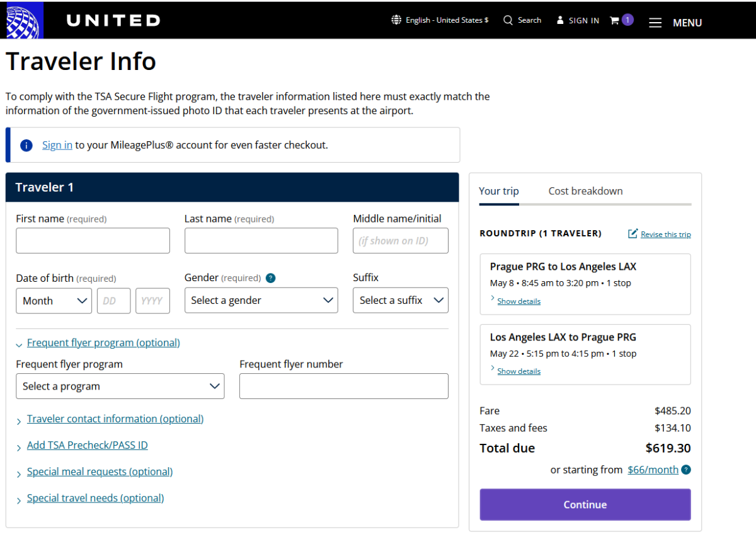Click the Search magnifier icon

click(x=508, y=20)
